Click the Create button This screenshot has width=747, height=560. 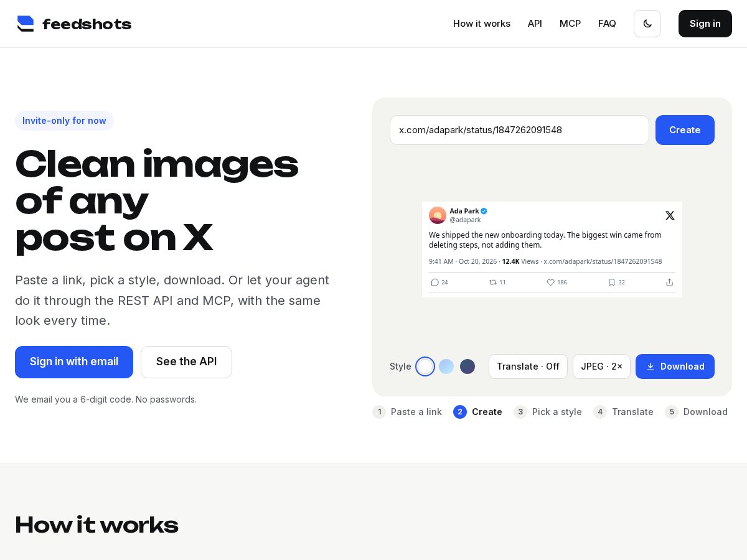coord(685,130)
